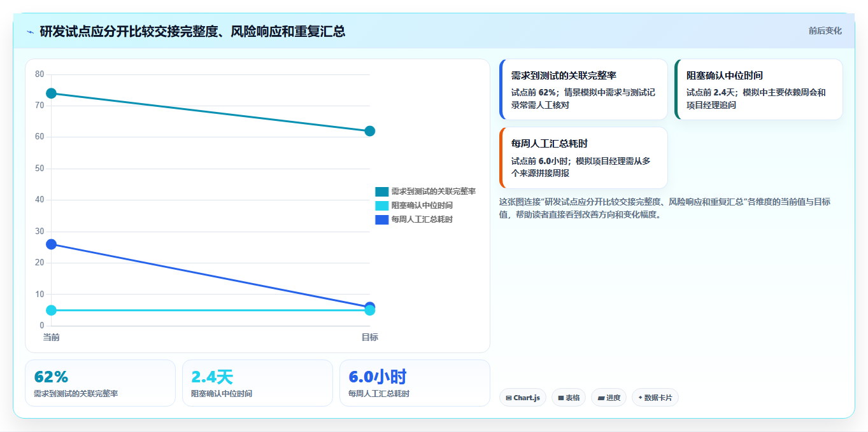
Task: Open the 需求到测试的关联完整率 info card
Action: tap(584, 90)
